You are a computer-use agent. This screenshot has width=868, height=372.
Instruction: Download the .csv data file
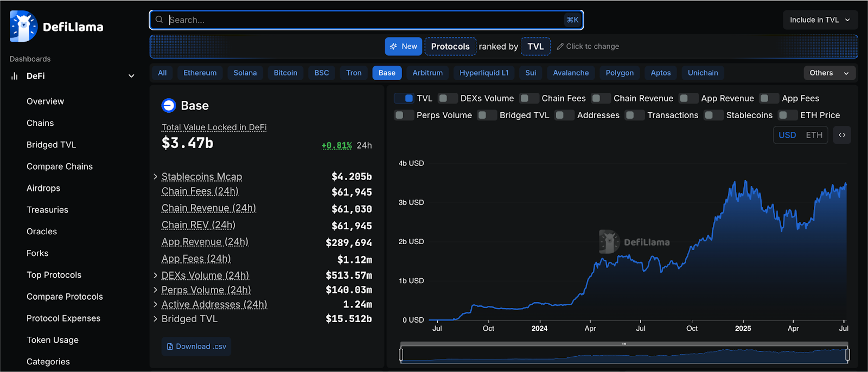point(196,347)
